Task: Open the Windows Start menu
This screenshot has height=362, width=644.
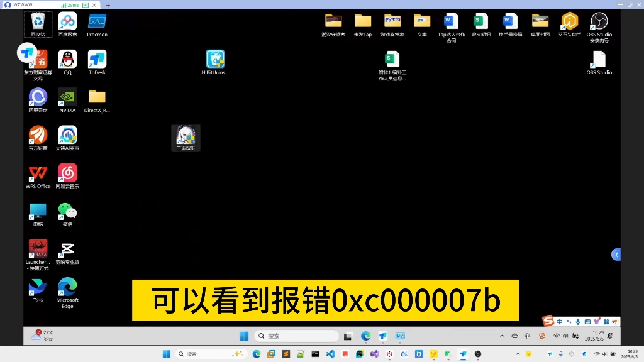Action: pyautogui.click(x=243, y=336)
